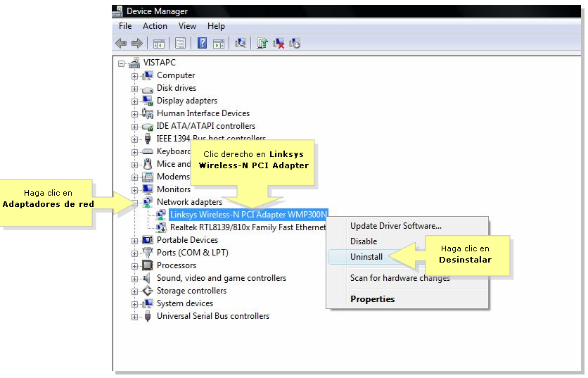Select the Display adapters category icon
This screenshot has height=378, width=588.
(148, 101)
